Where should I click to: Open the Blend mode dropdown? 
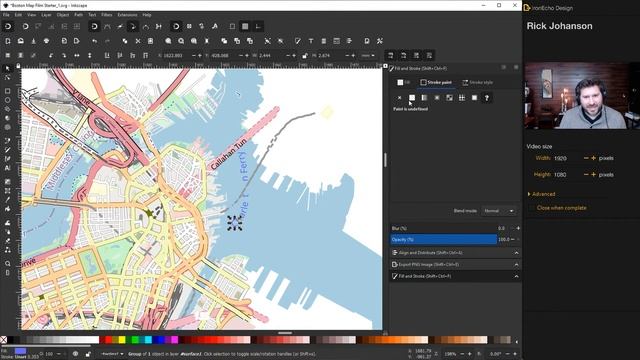498,211
